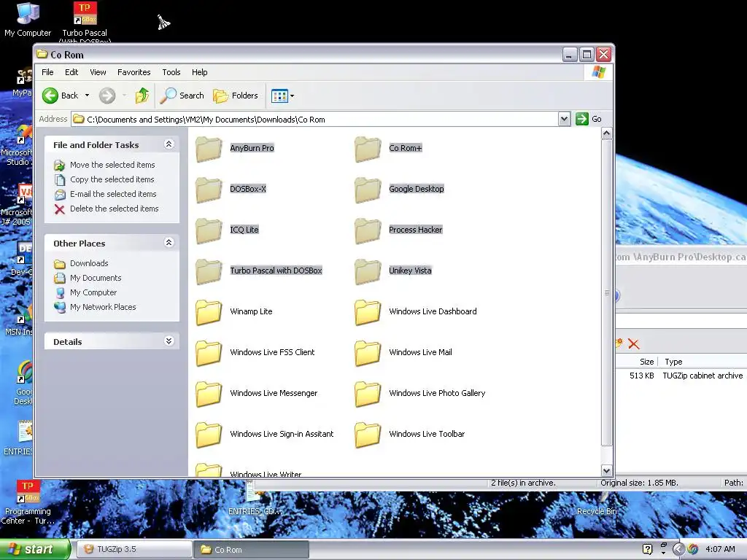Click the vertical scrollbar thumb in Co Rom
The image size is (747, 560).
tap(606, 292)
